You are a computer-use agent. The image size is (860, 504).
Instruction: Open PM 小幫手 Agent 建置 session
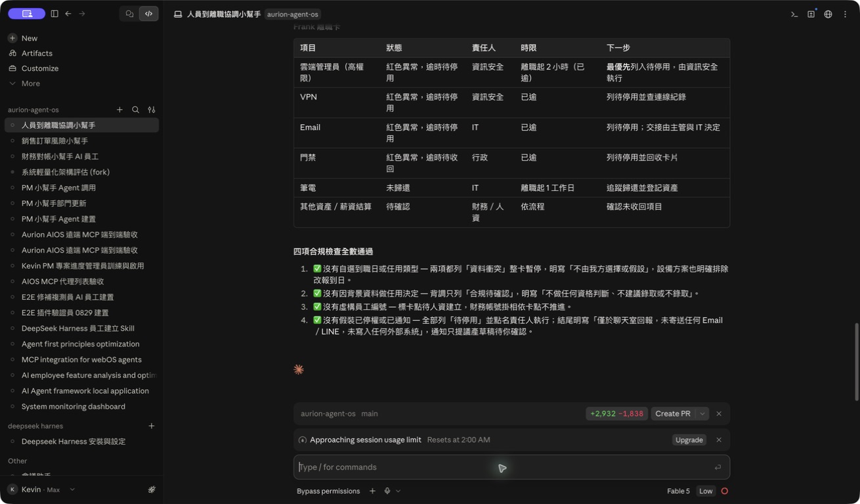click(x=81, y=219)
